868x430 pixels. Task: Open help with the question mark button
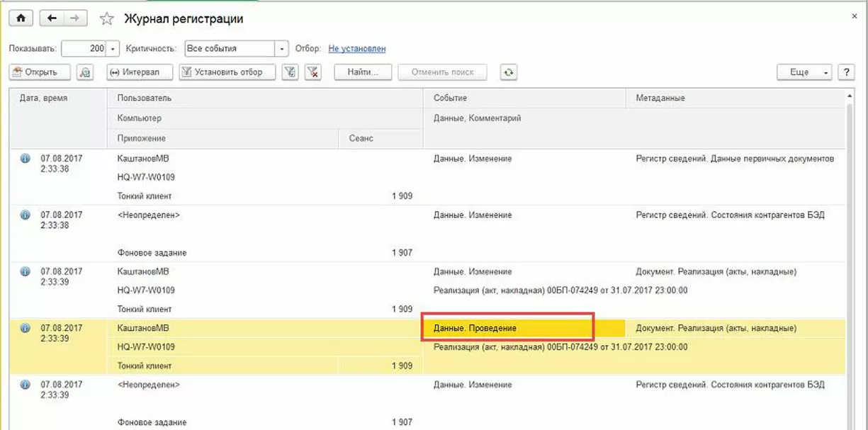(845, 72)
